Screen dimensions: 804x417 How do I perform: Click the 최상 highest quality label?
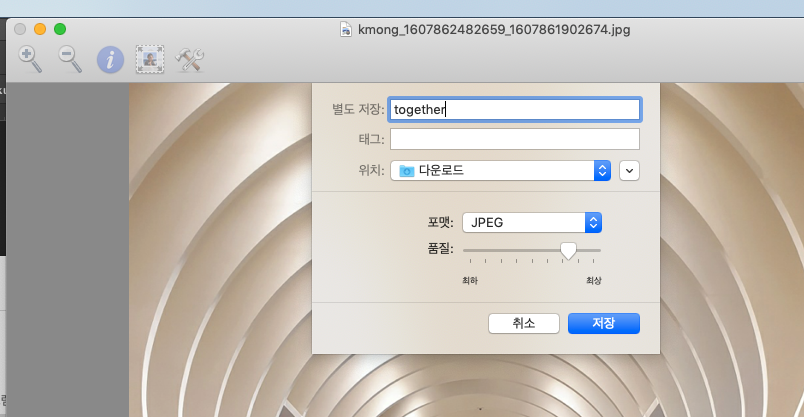tap(594, 281)
